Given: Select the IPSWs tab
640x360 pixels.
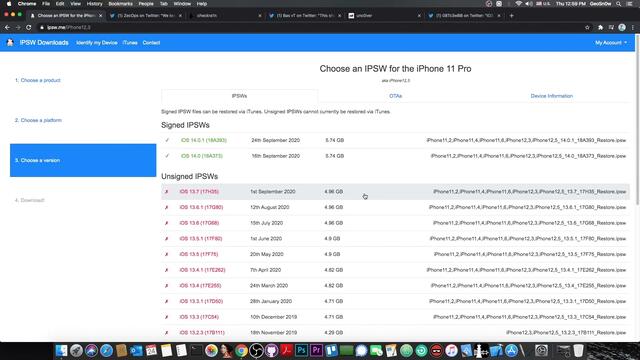Looking at the screenshot, I should (240, 96).
